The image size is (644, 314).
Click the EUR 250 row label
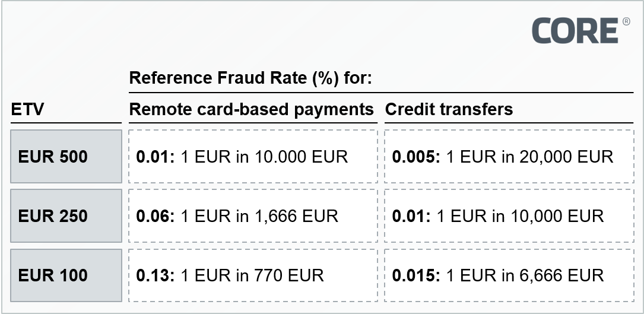[x=53, y=216]
